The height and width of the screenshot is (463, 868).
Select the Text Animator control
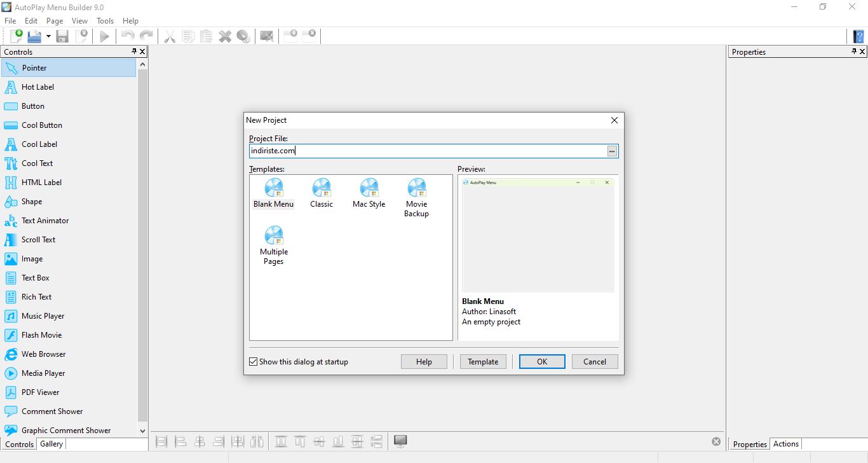[69, 221]
